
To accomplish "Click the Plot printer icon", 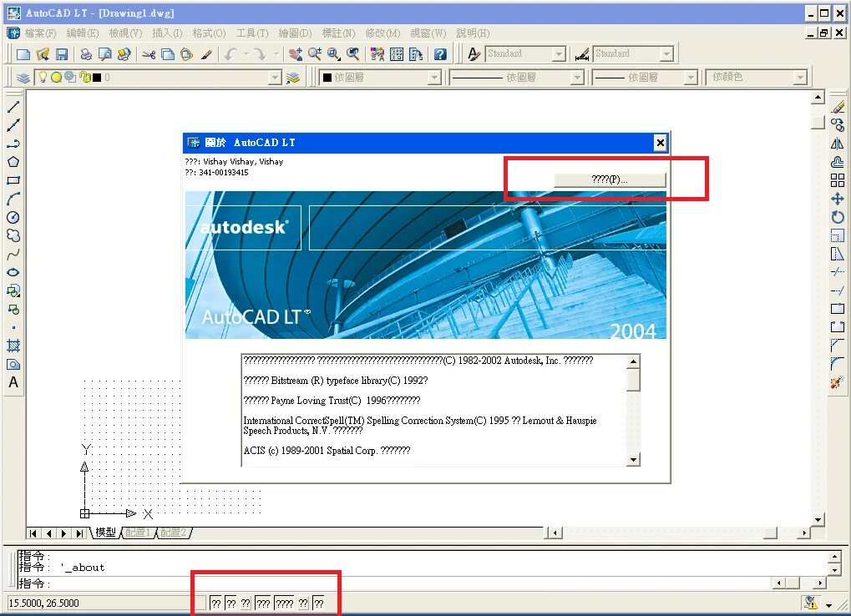I will [x=86, y=54].
